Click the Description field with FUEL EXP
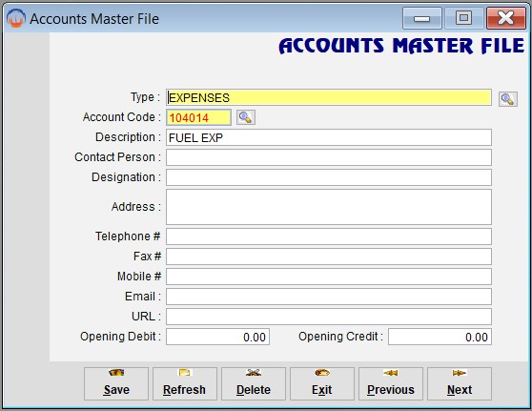Screen dimensions: 532x411 tap(328, 137)
